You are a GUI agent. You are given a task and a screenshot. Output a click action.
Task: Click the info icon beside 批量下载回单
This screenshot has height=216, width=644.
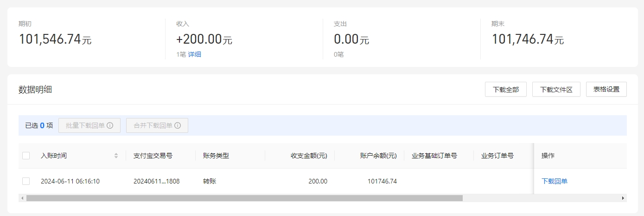[110, 125]
